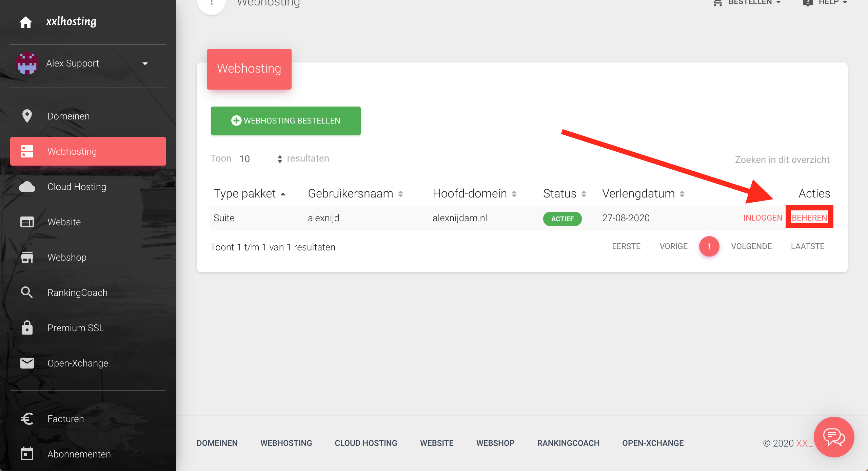Click the Suite package type cell

pos(224,218)
